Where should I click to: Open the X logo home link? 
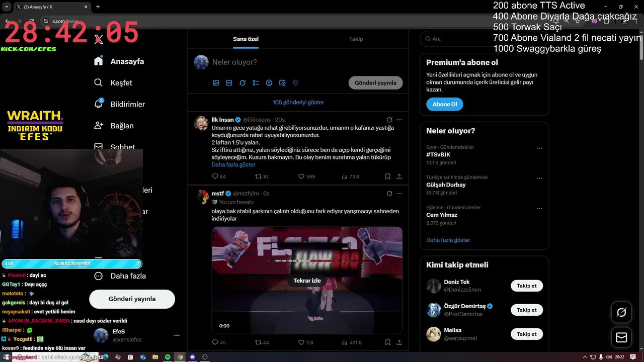99,39
